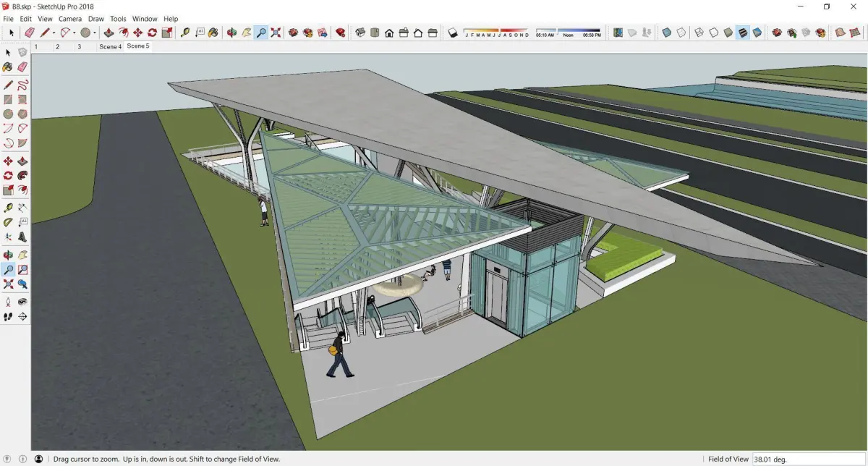Activate the Orbit tool in the top toolbar
The image size is (868, 466).
pyautogui.click(x=231, y=33)
